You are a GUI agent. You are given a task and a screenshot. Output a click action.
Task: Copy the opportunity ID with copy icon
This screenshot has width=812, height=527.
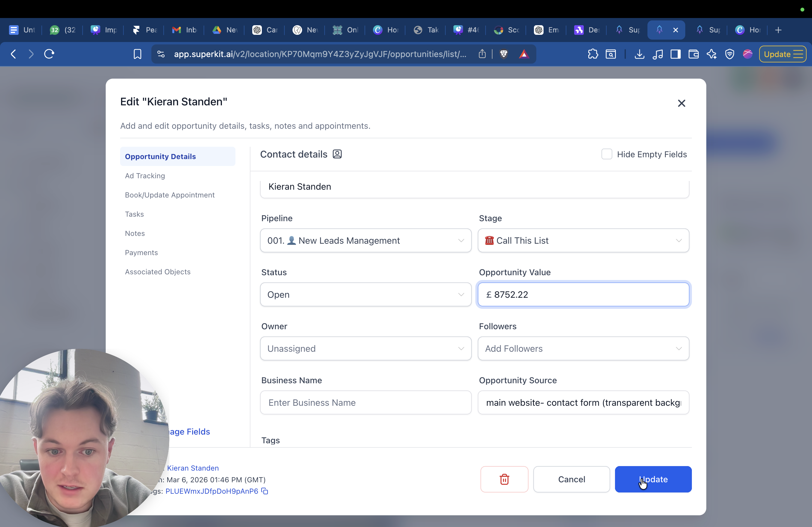[265, 491]
